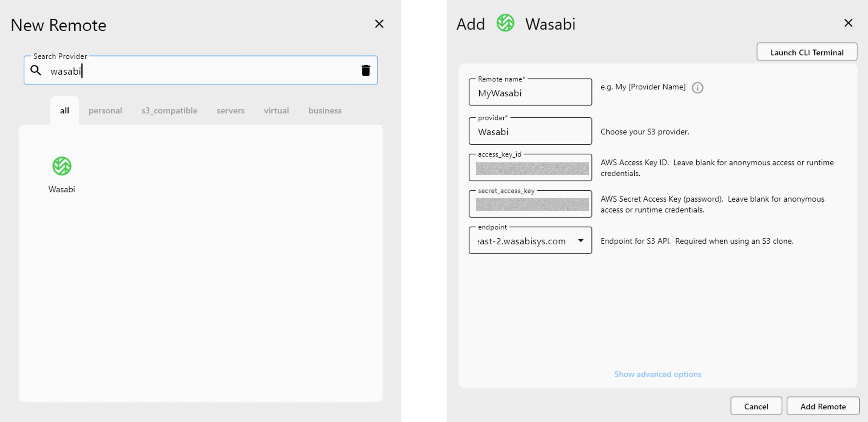Select the all tab
868x422 pixels.
pyautogui.click(x=64, y=110)
